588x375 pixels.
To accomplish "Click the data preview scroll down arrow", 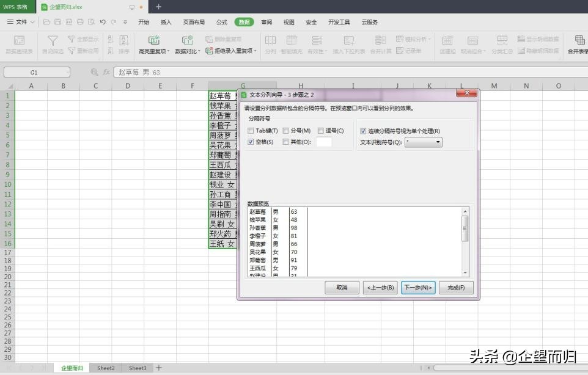I will [x=465, y=273].
